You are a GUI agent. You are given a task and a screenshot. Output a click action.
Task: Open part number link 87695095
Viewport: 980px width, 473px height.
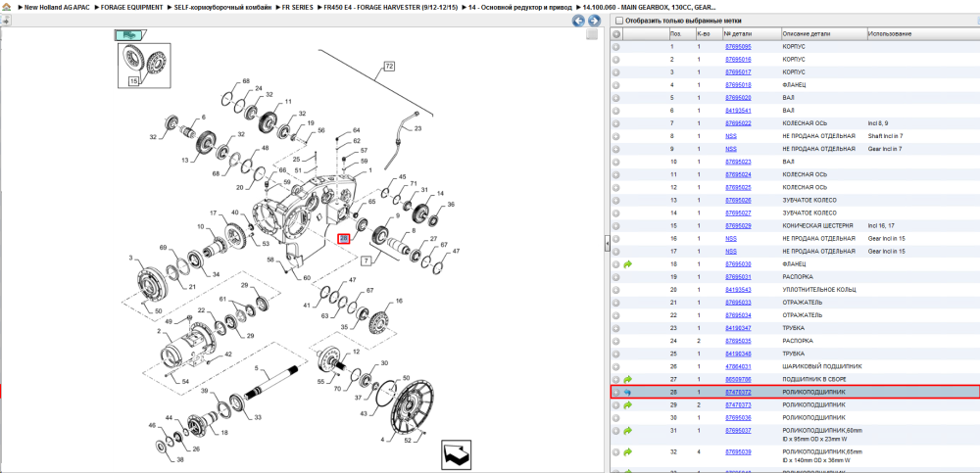pos(738,47)
